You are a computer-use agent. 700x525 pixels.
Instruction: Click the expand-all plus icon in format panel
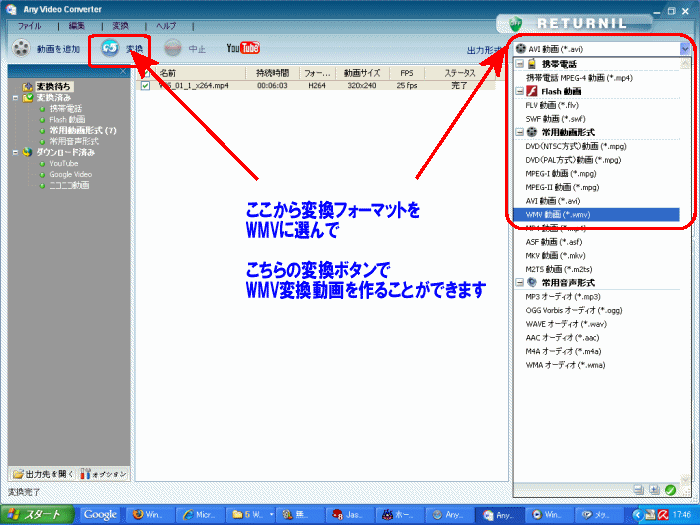pos(654,490)
